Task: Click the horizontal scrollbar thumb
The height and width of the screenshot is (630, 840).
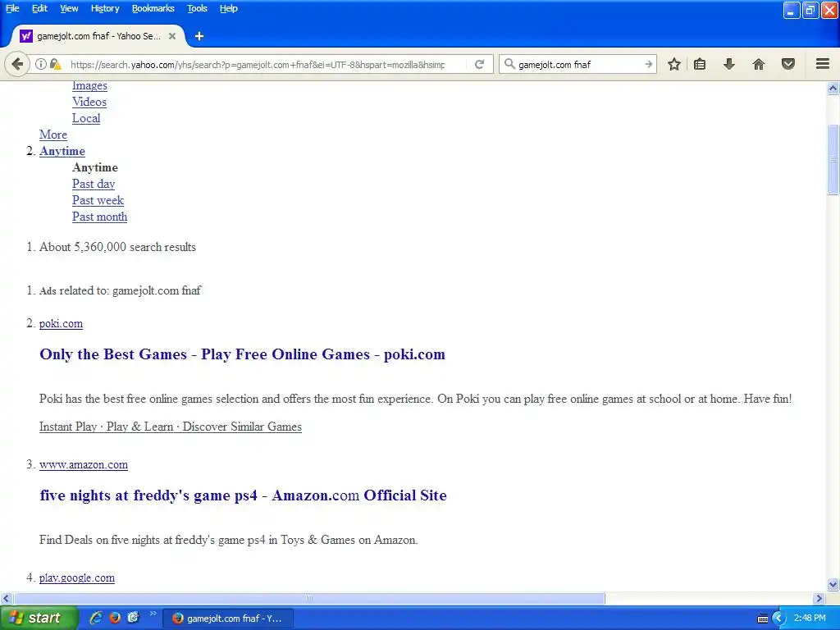Action: click(309, 598)
